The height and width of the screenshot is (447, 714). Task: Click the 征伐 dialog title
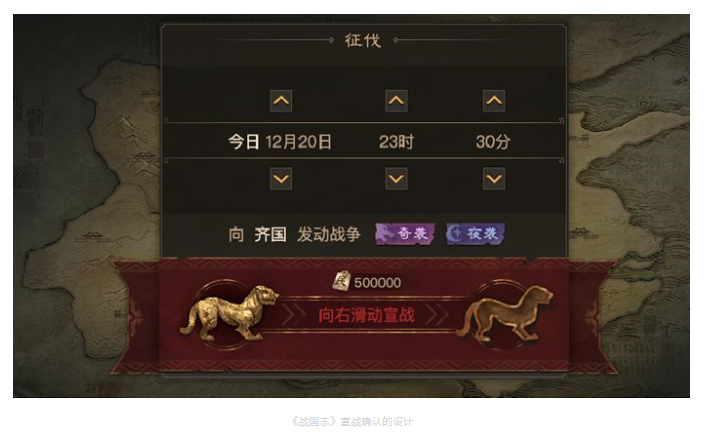(362, 41)
